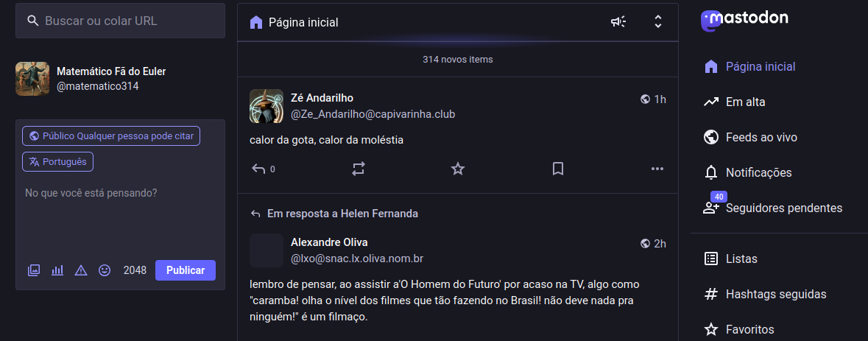Open the post visibility dropdown
The width and height of the screenshot is (868, 341).
pyautogui.click(x=111, y=136)
